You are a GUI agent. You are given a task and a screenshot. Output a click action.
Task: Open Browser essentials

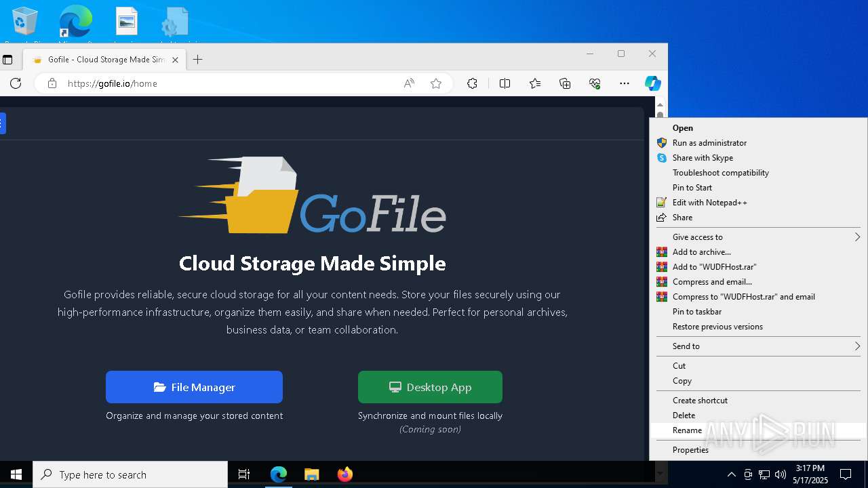click(595, 83)
